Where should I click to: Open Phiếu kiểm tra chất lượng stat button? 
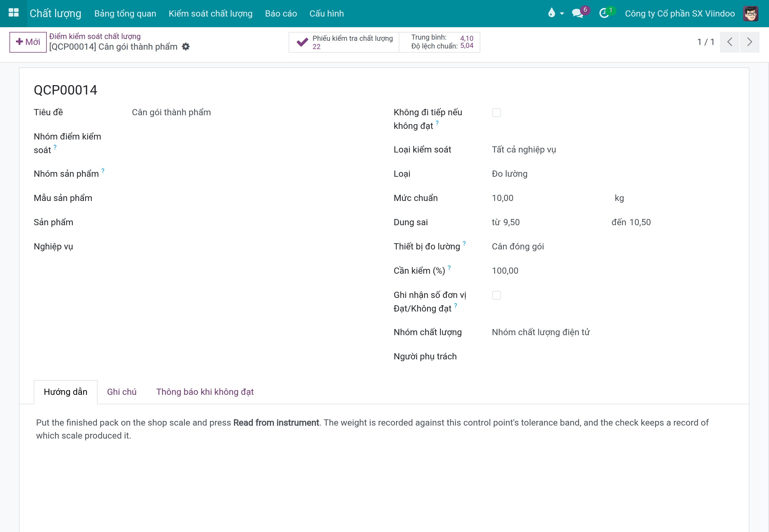(x=344, y=42)
